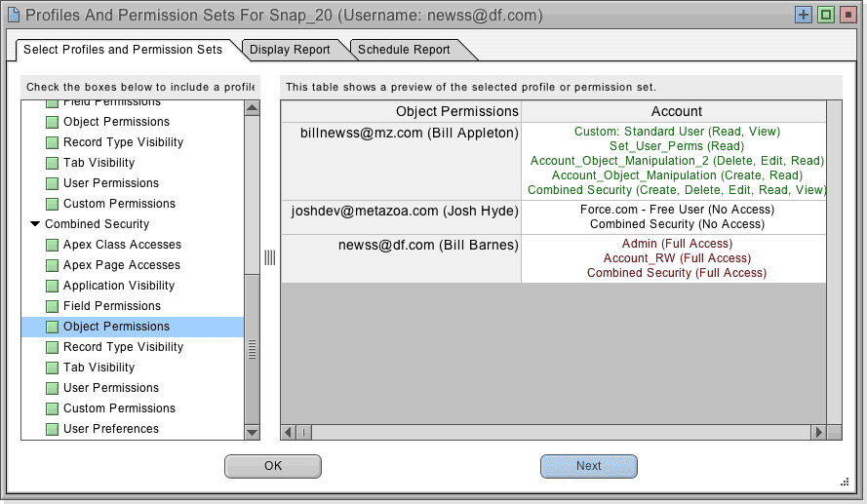This screenshot has height=504, width=867.
Task: Check the Apex Class Accesses checkbox
Action: (x=52, y=245)
